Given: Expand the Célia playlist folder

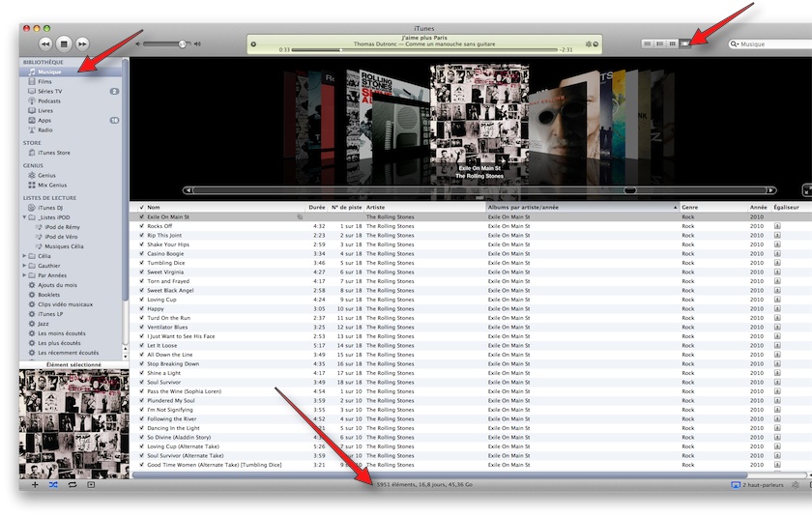Looking at the screenshot, I should (x=24, y=256).
